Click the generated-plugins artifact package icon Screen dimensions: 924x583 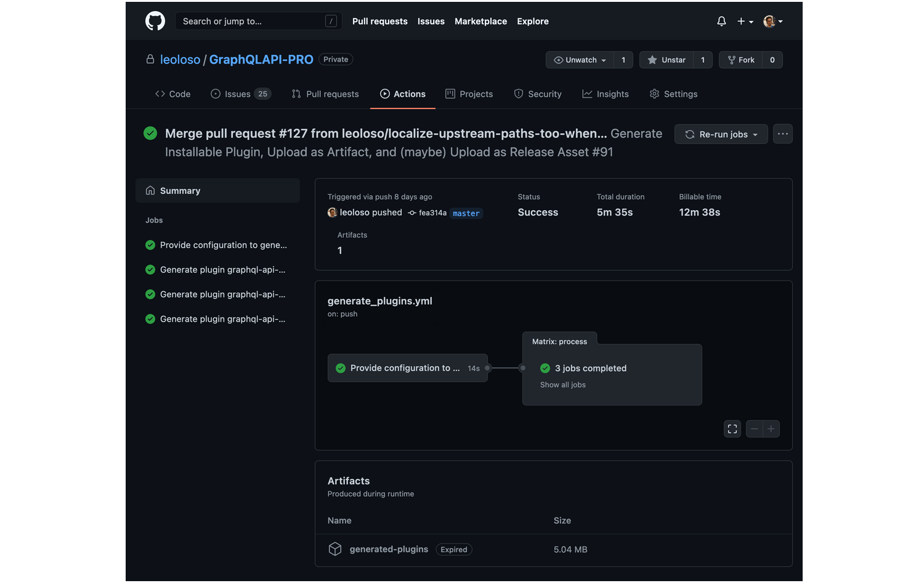[335, 549]
